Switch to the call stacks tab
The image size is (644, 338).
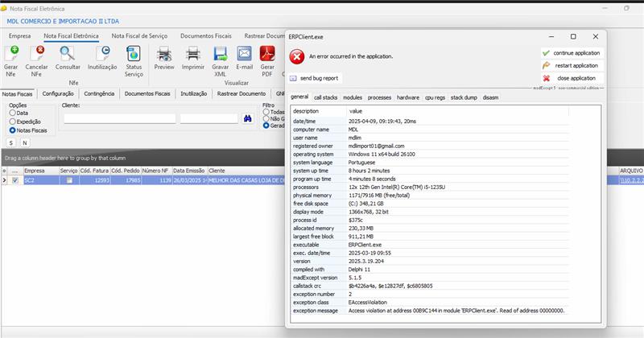[325, 97]
